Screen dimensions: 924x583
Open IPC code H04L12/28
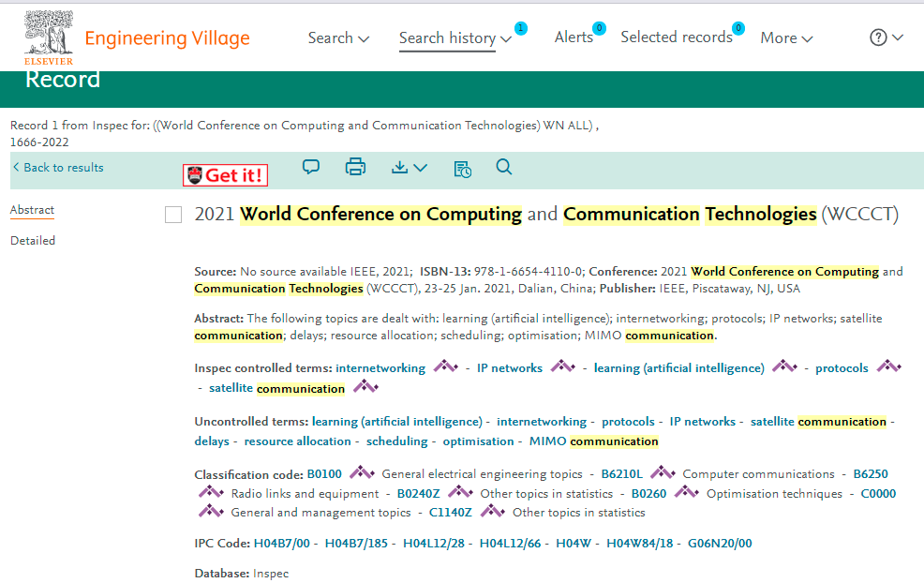click(434, 544)
